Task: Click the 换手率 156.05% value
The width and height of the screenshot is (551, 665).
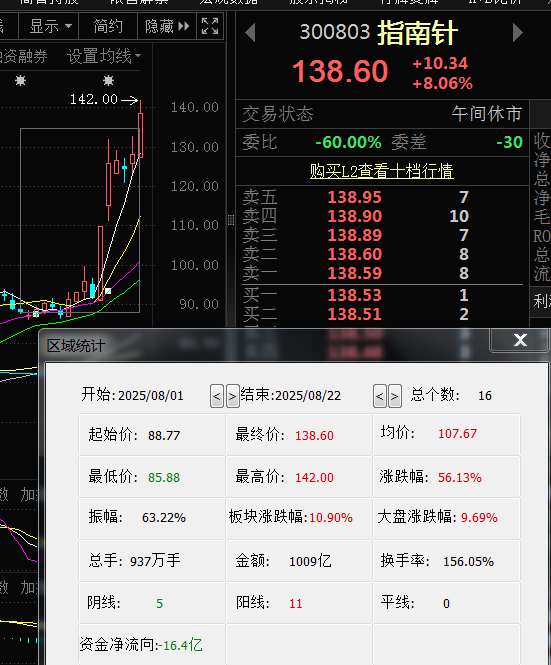Action: 468,562
